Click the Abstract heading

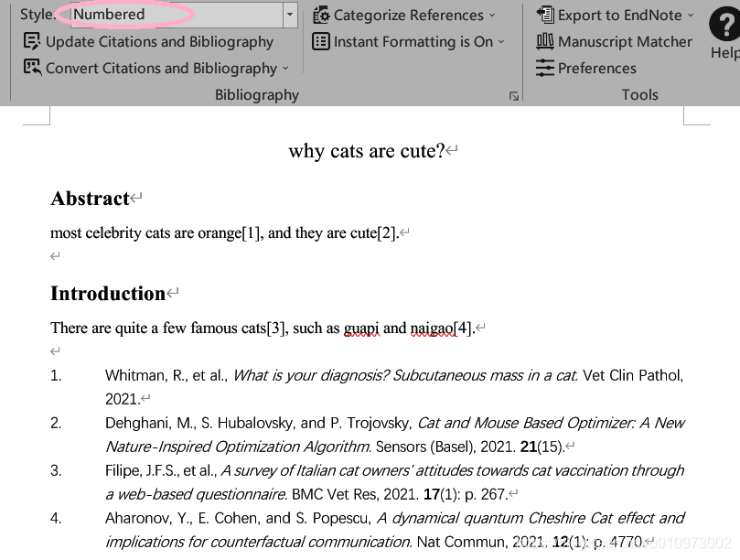pyautogui.click(x=90, y=199)
